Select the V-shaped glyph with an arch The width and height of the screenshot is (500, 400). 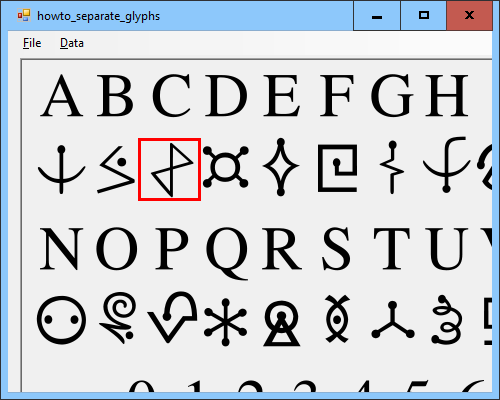[172, 317]
